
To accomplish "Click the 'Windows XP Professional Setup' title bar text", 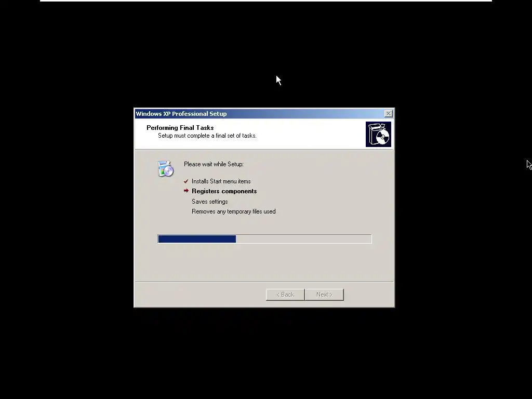I will point(181,114).
